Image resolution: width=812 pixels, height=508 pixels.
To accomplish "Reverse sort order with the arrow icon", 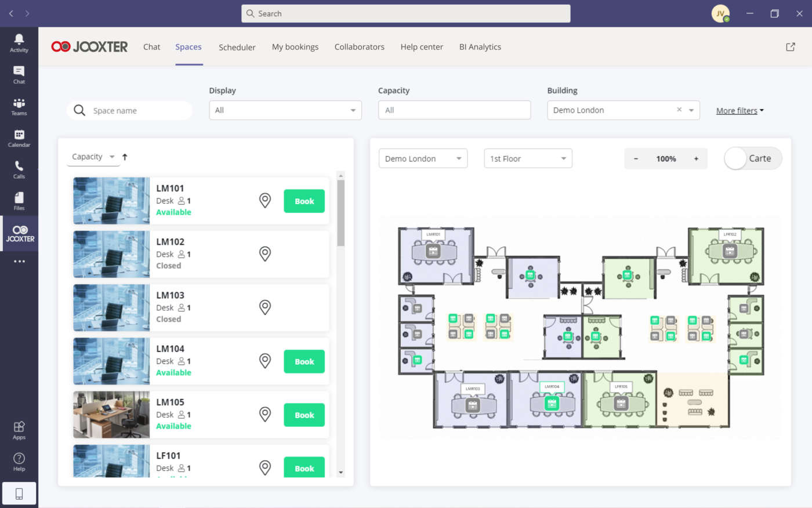I will [125, 157].
